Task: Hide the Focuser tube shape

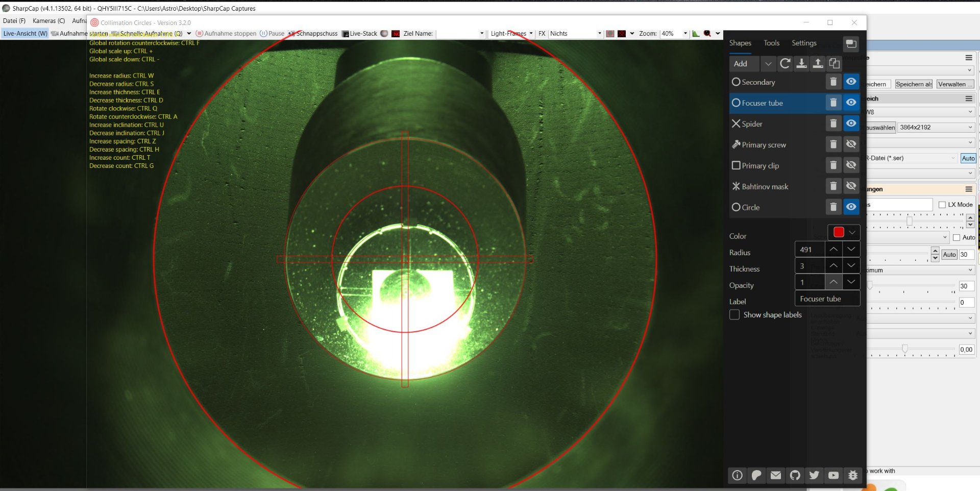Action: tap(851, 103)
